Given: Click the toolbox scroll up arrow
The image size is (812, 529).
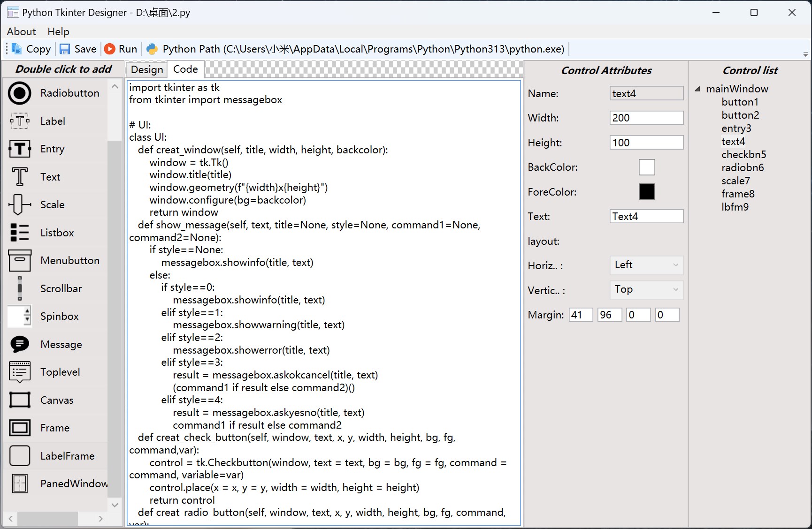Looking at the screenshot, I should (115, 87).
